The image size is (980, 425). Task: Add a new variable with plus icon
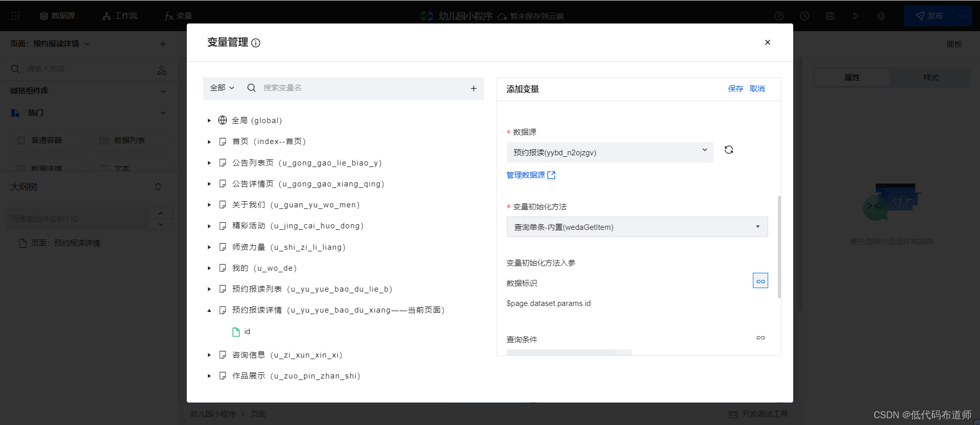pos(474,88)
